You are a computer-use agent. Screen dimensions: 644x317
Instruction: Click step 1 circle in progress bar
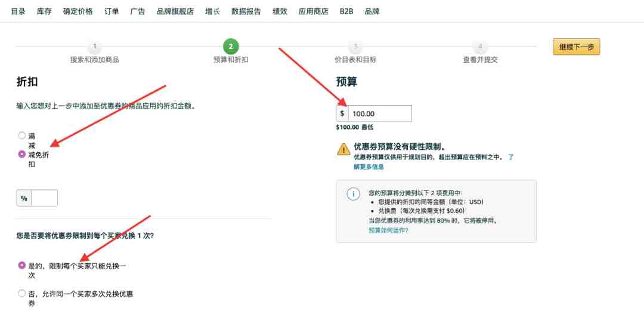[x=94, y=47]
